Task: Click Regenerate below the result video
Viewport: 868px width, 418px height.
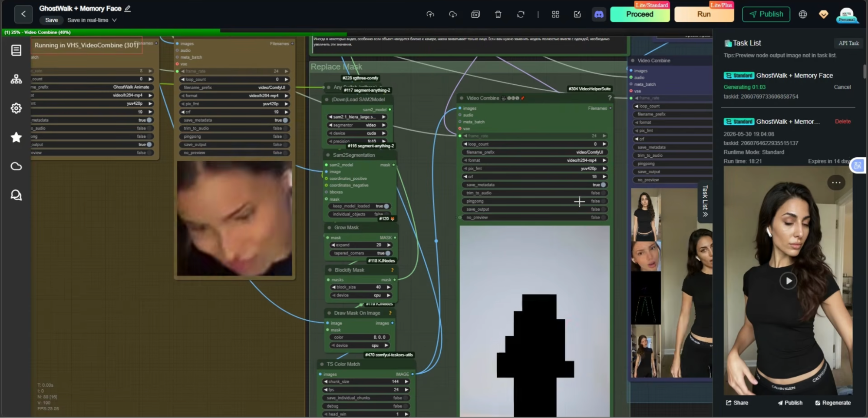Action: pos(833,403)
